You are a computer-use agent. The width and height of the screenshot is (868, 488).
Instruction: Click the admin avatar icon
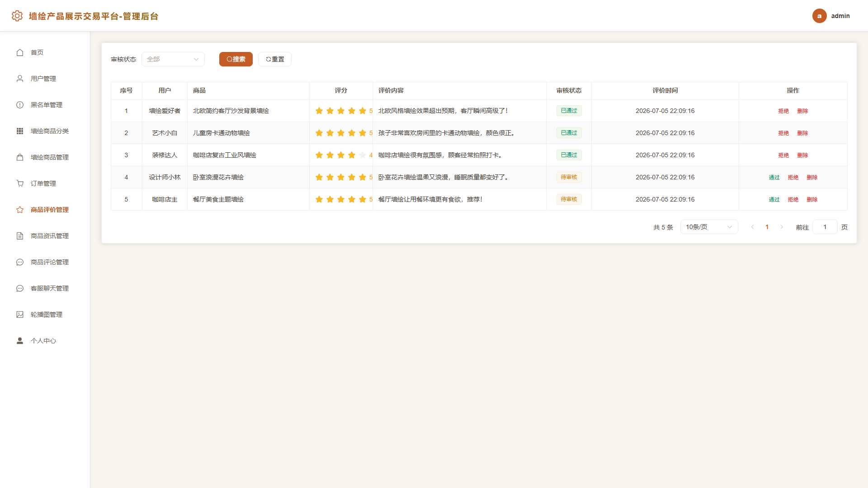(819, 16)
